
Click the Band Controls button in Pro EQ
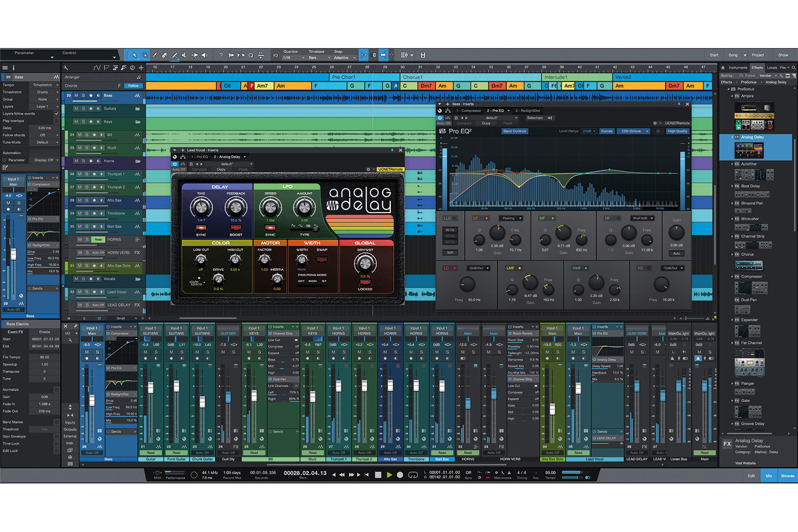[x=514, y=131]
